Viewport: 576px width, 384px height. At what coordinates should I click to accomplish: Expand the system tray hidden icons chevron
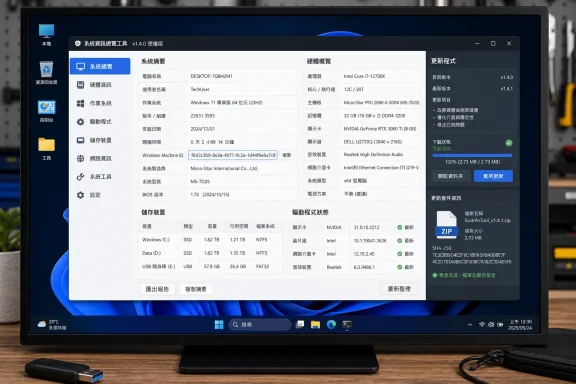[470, 325]
